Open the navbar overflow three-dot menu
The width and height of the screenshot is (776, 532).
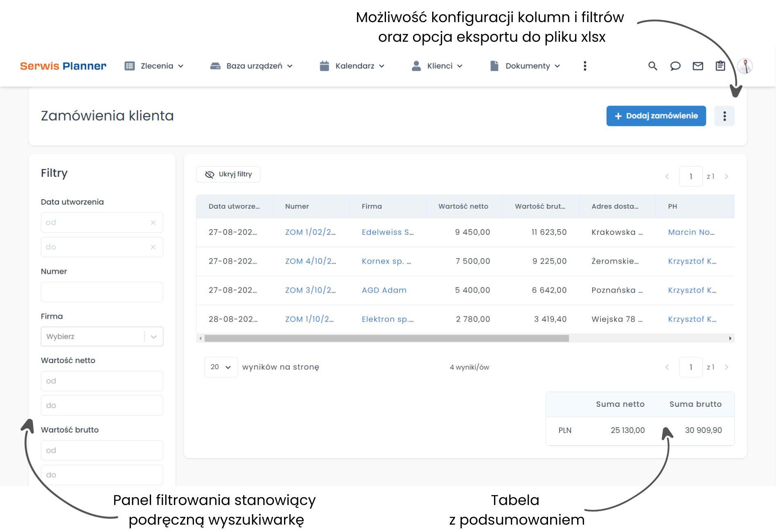pyautogui.click(x=585, y=66)
